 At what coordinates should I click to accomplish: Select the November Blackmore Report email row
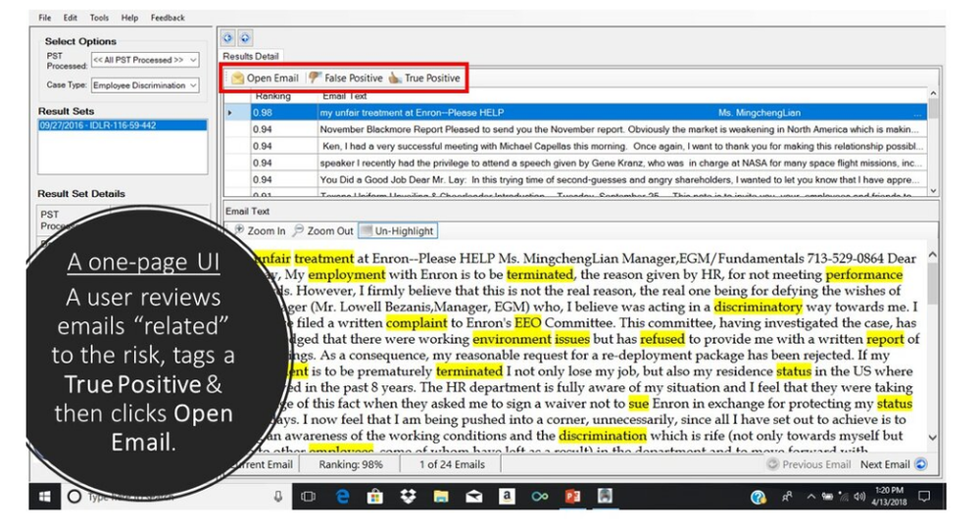[x=575, y=129]
